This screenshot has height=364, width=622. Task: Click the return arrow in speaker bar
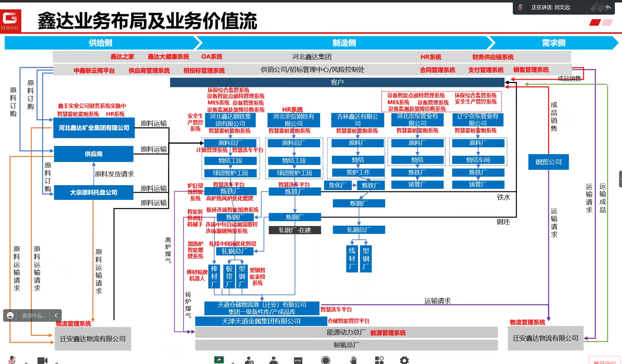tap(608, 7)
